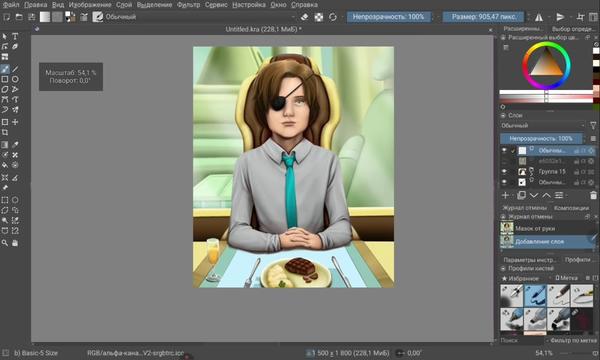Screen dimensions: 600x360
Task: Toggle visibility of bottom Обычный layer
Action: (x=504, y=182)
